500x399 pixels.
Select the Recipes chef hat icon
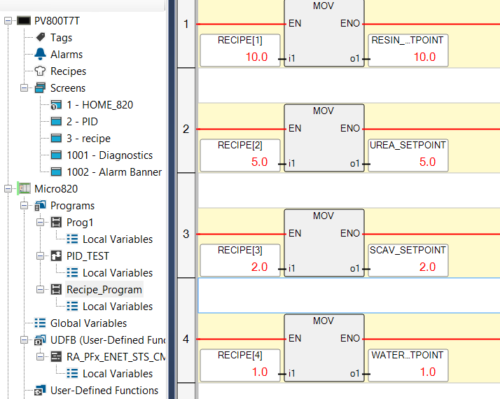[x=40, y=71]
